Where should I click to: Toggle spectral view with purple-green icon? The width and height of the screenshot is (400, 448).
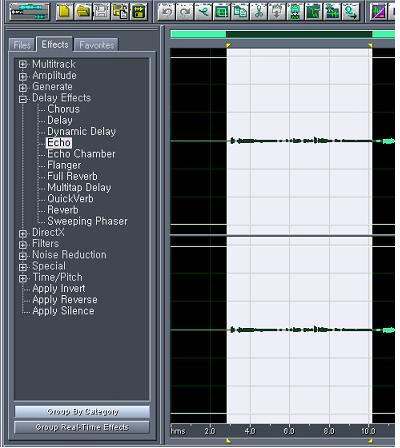click(378, 12)
